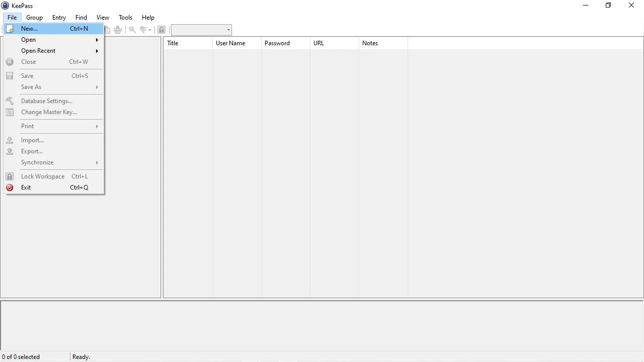
Task: Open the Find menu
Action: (x=81, y=18)
